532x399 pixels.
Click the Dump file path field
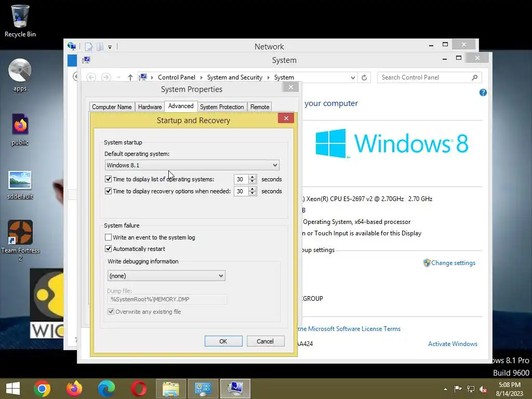tap(167, 299)
